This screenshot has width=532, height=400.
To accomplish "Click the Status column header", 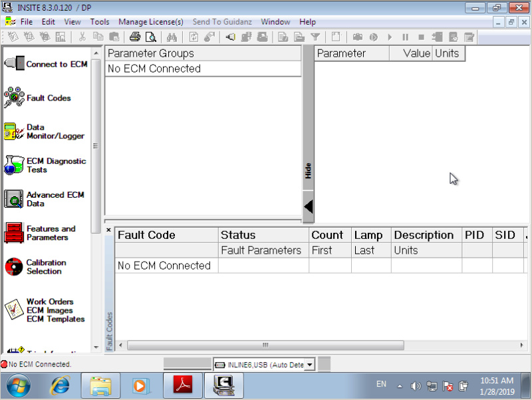I will (263, 235).
